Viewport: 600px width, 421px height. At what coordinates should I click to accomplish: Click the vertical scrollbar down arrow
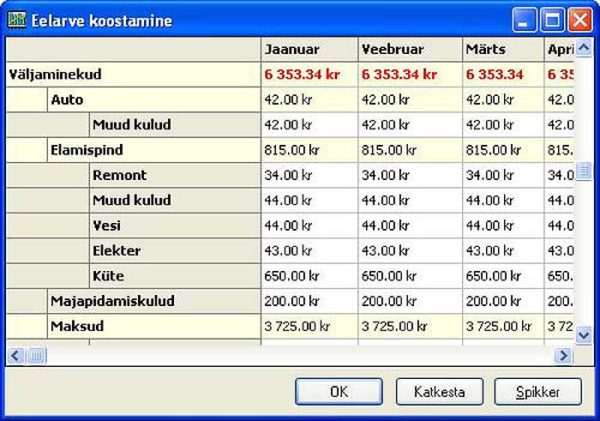[x=585, y=336]
